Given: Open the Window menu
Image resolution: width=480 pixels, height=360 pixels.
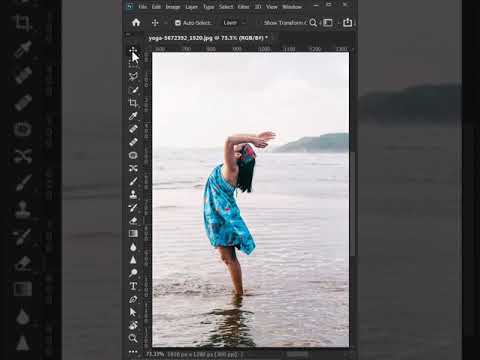Looking at the screenshot, I should 292,7.
